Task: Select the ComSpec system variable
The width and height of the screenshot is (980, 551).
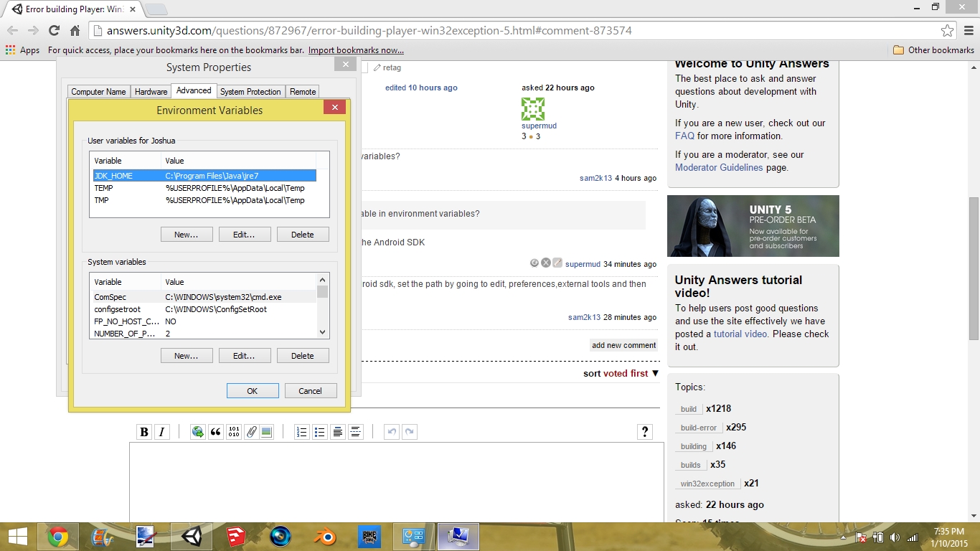Action: click(204, 297)
